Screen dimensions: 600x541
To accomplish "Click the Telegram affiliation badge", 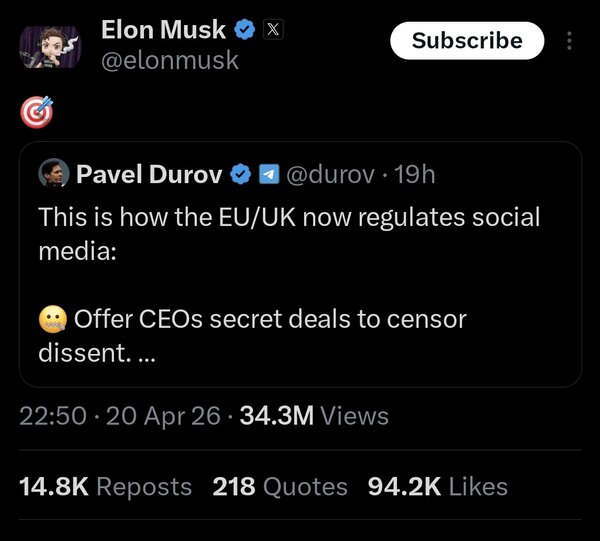I will point(268,175).
